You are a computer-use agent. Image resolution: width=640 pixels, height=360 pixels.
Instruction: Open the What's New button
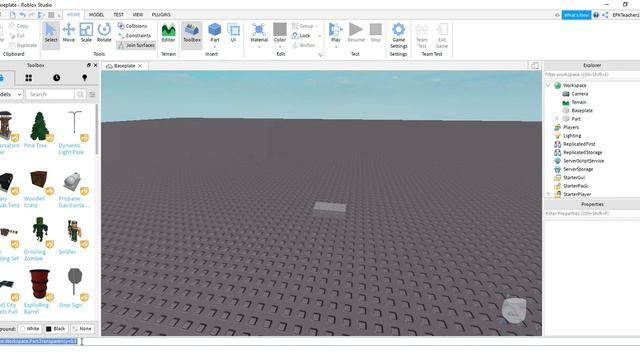click(x=576, y=15)
